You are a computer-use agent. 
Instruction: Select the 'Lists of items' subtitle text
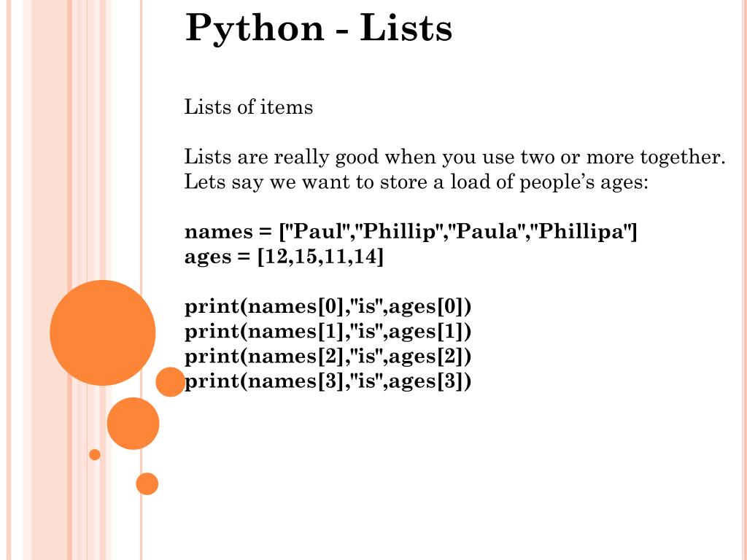248,106
